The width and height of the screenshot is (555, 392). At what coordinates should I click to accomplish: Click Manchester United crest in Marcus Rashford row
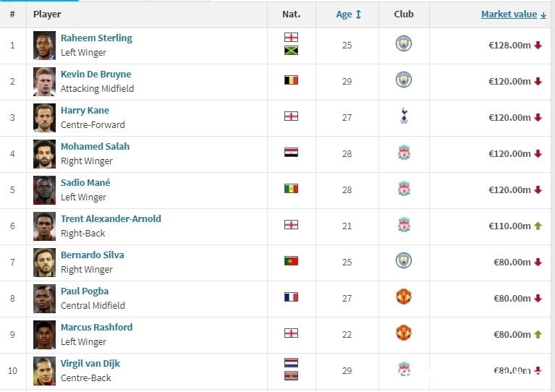(404, 333)
